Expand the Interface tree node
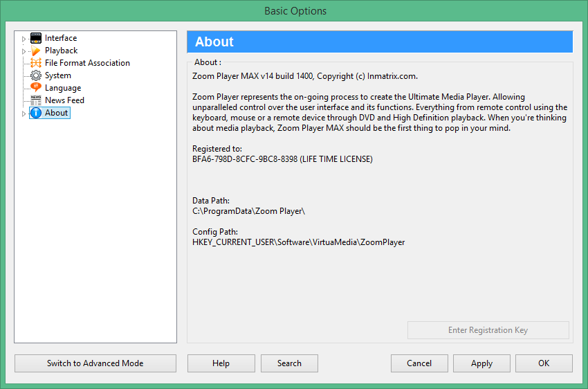Screen dimensions: 588x389 click(x=24, y=39)
